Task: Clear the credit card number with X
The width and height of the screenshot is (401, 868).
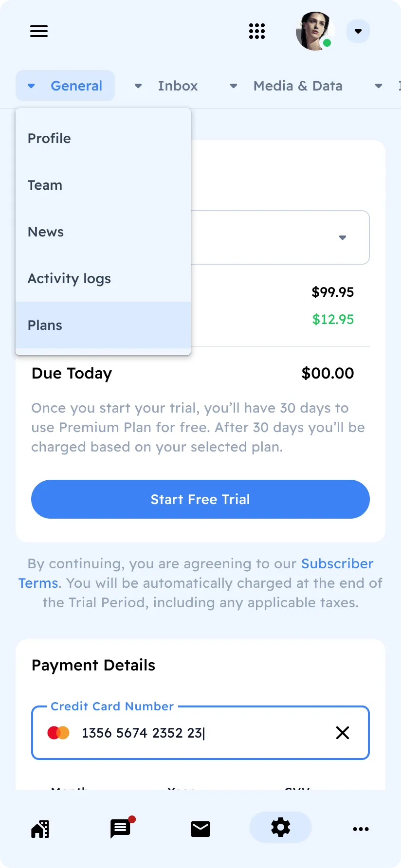Action: (343, 733)
